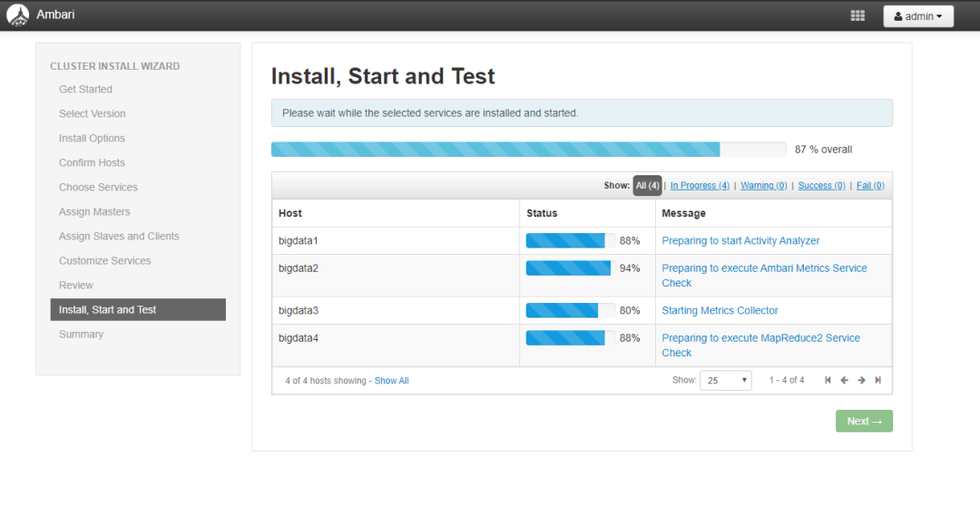
Task: Filter hosts by Warning (0)
Action: pos(764,186)
